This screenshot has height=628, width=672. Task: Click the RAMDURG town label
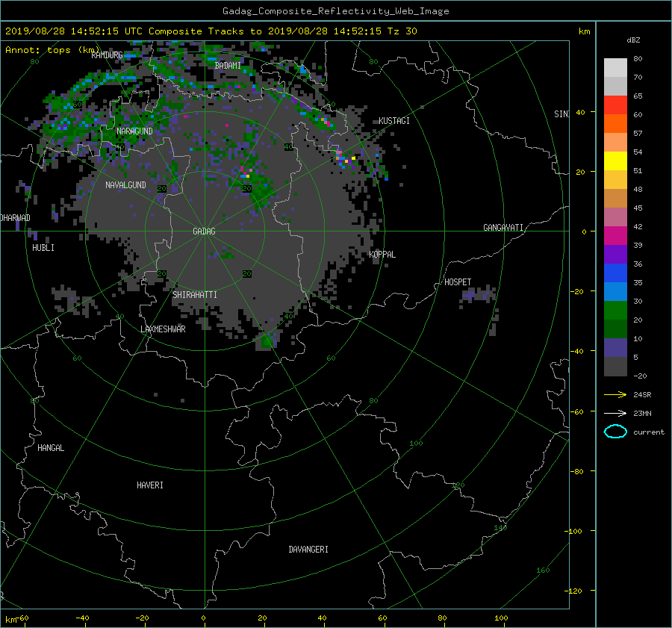click(x=107, y=55)
